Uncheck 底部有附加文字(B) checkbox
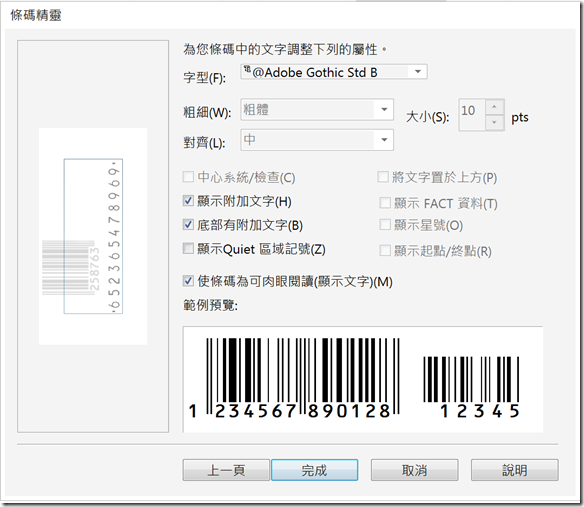The image size is (584, 507). 188,224
